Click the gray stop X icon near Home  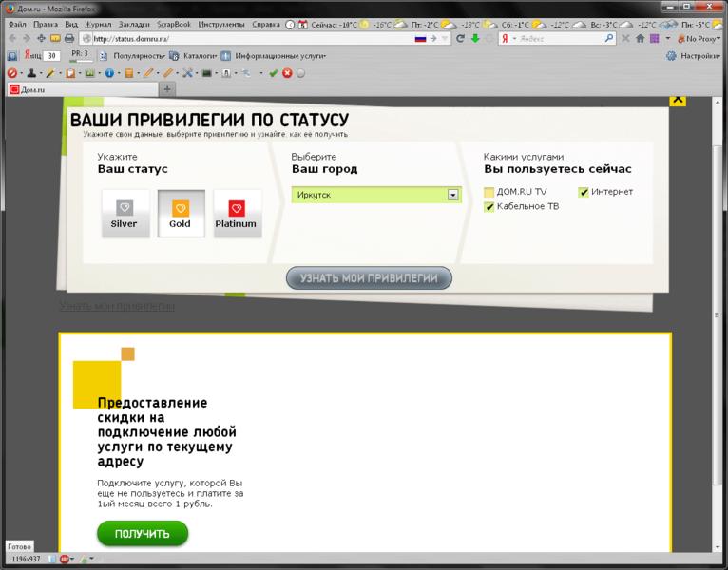(625, 39)
